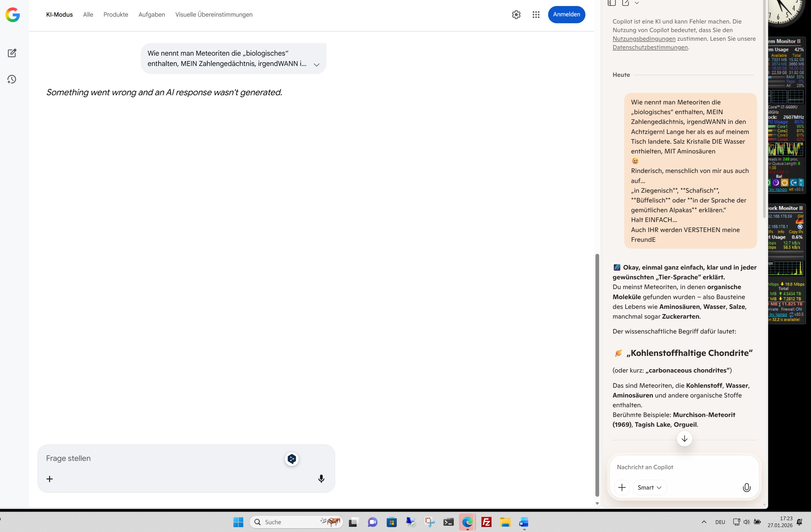Screen dimensions: 811x532
Task: Click the Anmelden button
Action: [566, 14]
